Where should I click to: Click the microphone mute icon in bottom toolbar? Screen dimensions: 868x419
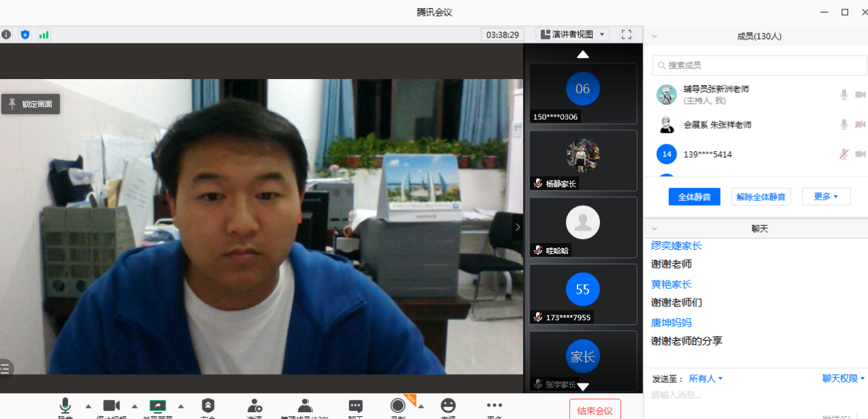pos(65,406)
